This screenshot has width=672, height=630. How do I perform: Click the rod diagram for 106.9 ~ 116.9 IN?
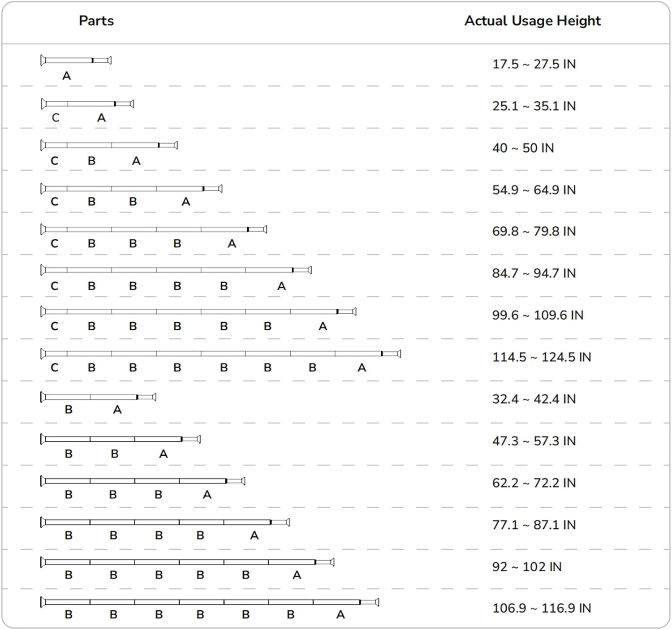[x=210, y=602]
